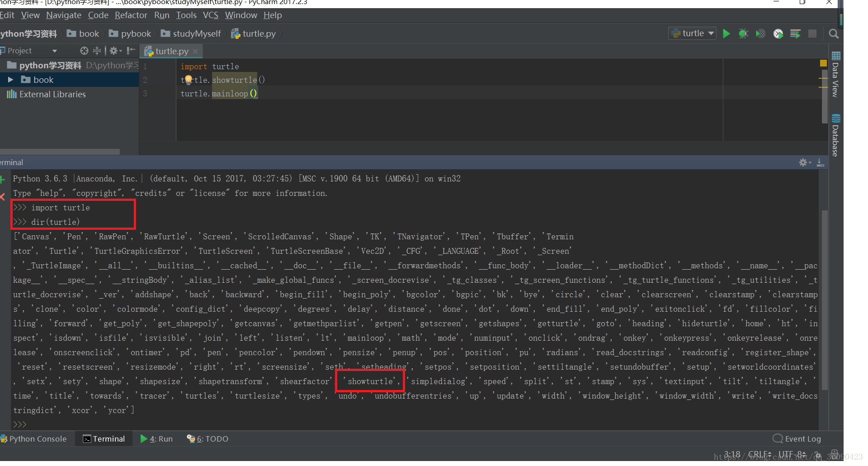Open the Event Log
This screenshot has width=868, height=466.
click(797, 439)
